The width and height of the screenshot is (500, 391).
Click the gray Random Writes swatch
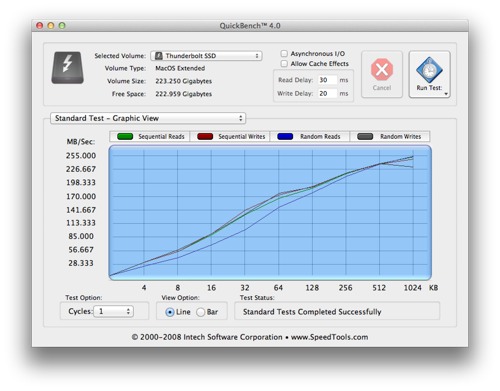coord(365,136)
